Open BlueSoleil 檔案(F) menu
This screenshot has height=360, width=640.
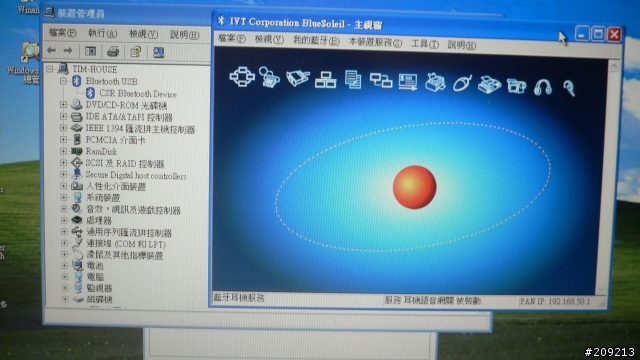point(231,39)
